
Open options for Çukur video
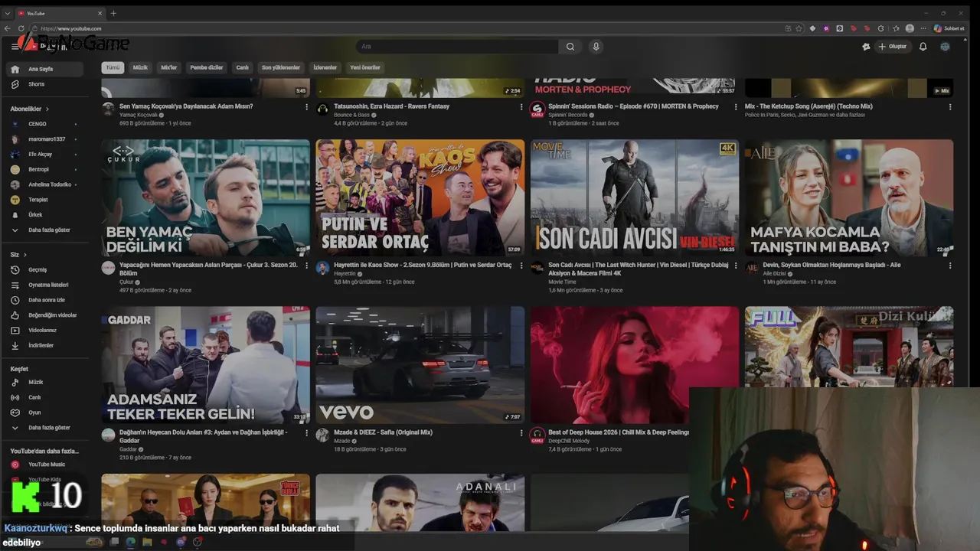click(x=307, y=266)
